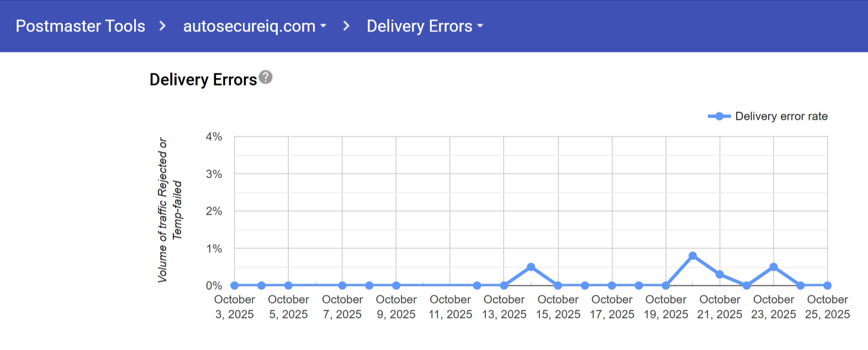Viewport: 868px width, 350px height.
Task: Expand the Delivery Errors dashboard dropdown
Action: click(x=425, y=26)
